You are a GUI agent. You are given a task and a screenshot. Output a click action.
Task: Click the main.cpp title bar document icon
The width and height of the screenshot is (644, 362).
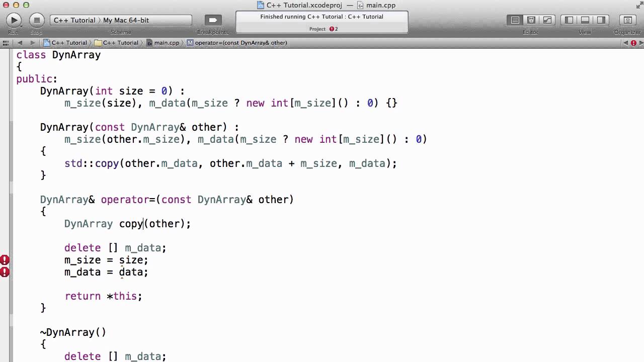point(360,5)
